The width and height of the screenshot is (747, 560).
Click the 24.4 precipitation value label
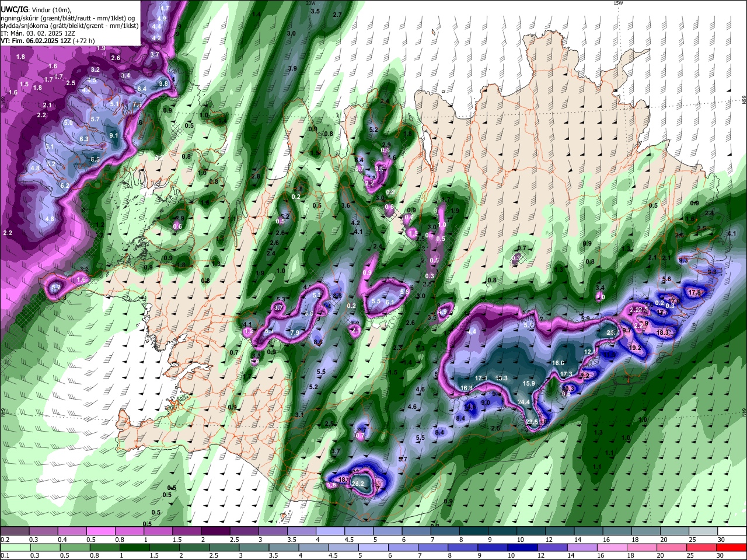click(x=523, y=402)
